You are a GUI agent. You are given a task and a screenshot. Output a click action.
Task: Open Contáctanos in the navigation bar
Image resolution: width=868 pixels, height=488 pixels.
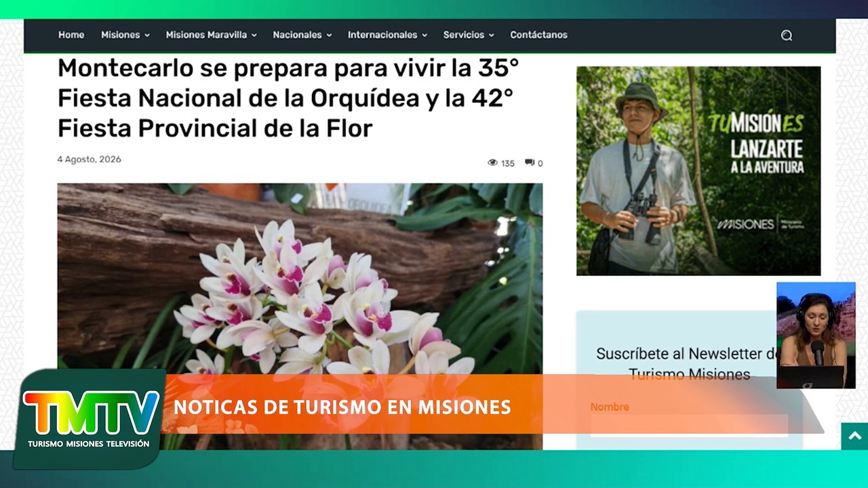tap(538, 35)
